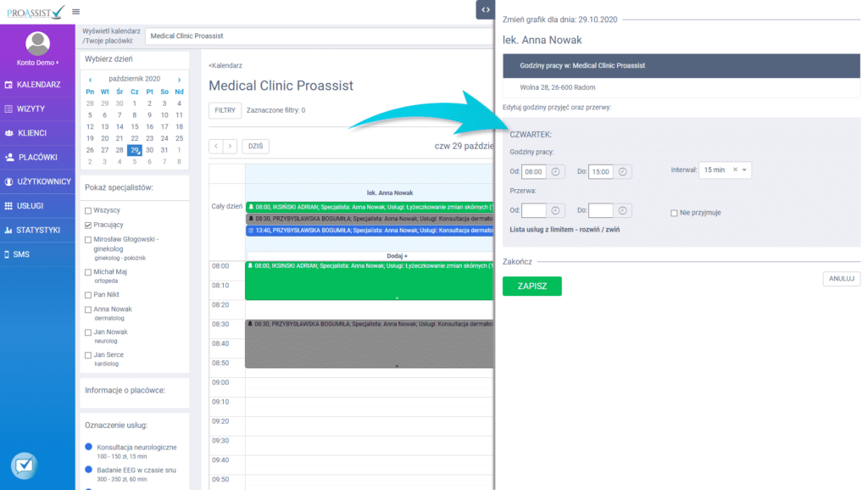Screen dimensions: 868x490
Task: Go to next month in mini calendar
Action: (179, 79)
